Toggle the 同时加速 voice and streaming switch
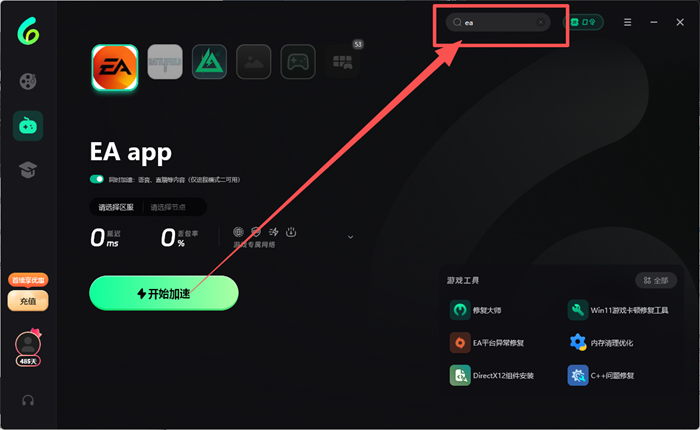This screenshot has width=700, height=430. click(x=96, y=180)
